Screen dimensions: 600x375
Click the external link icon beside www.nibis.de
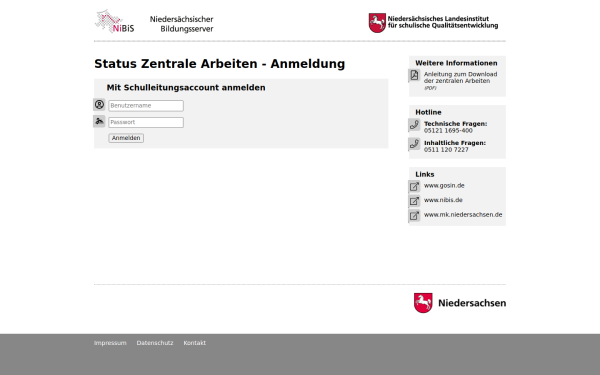[414, 201]
